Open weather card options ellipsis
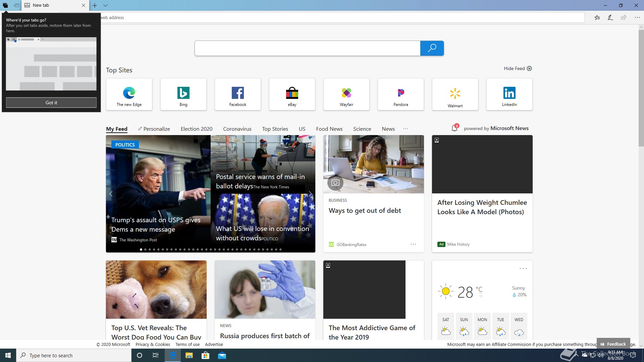 coord(523,268)
